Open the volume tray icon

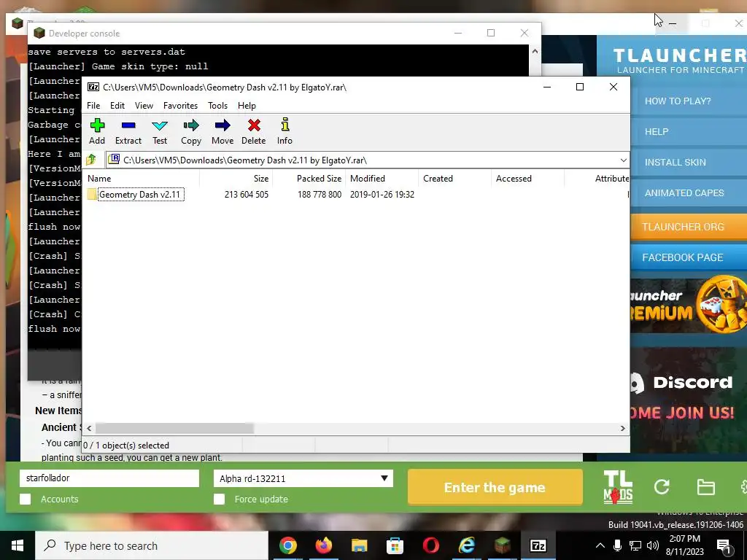click(653, 545)
